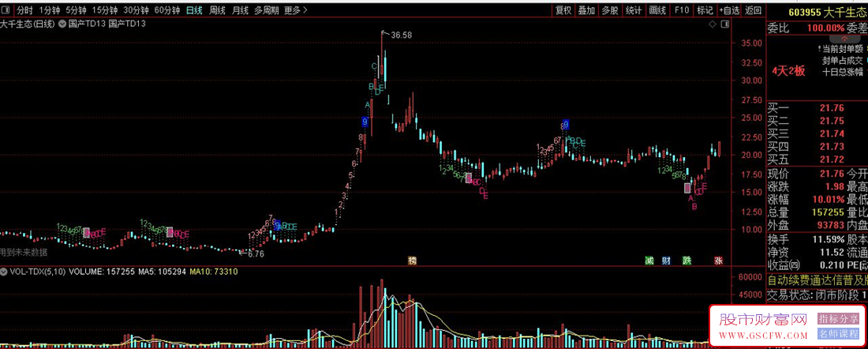Click the 榜 marker below the chart
Image resolution: width=868 pixels, height=349 pixels.
(412, 261)
